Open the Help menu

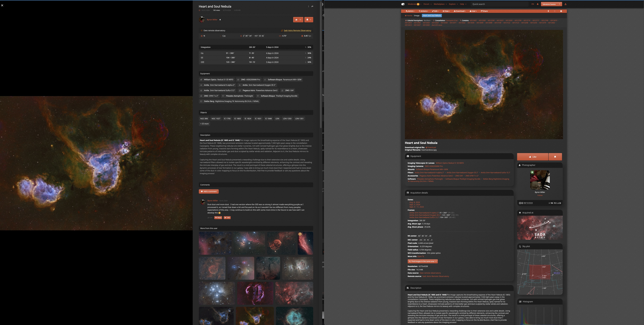[x=463, y=4]
